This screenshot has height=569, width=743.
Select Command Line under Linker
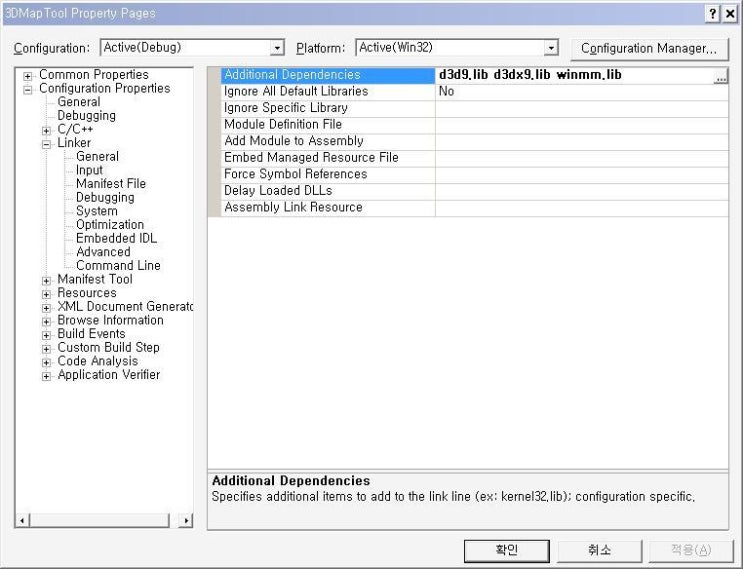click(x=118, y=266)
